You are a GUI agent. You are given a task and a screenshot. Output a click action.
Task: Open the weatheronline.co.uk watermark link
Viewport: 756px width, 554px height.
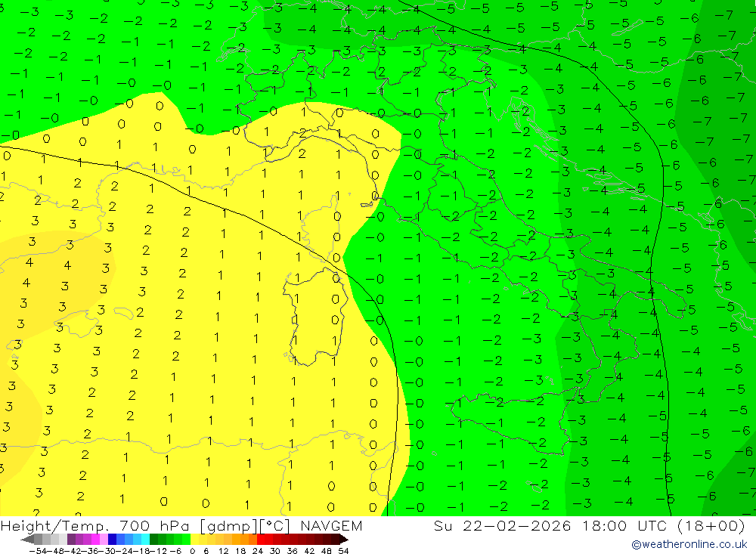(689, 544)
